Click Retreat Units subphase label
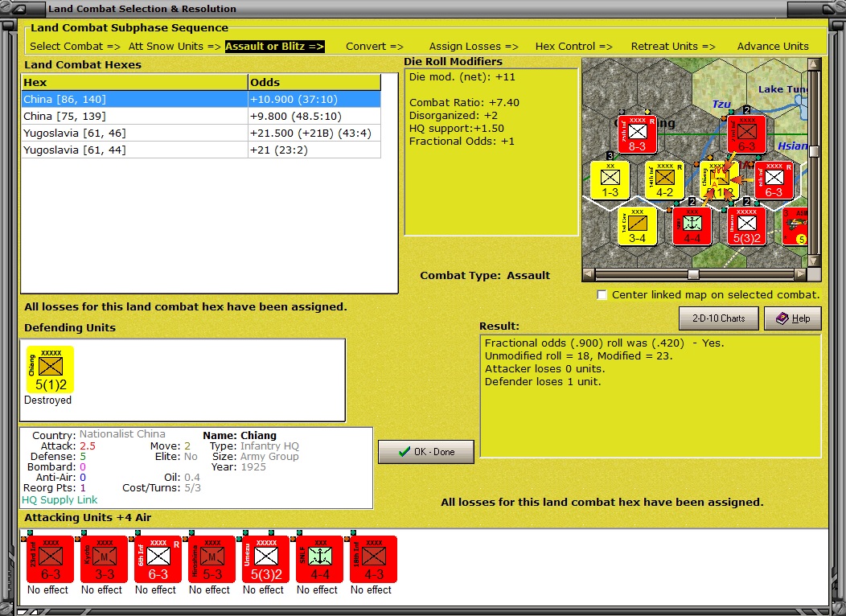This screenshot has height=616, width=846. (673, 47)
